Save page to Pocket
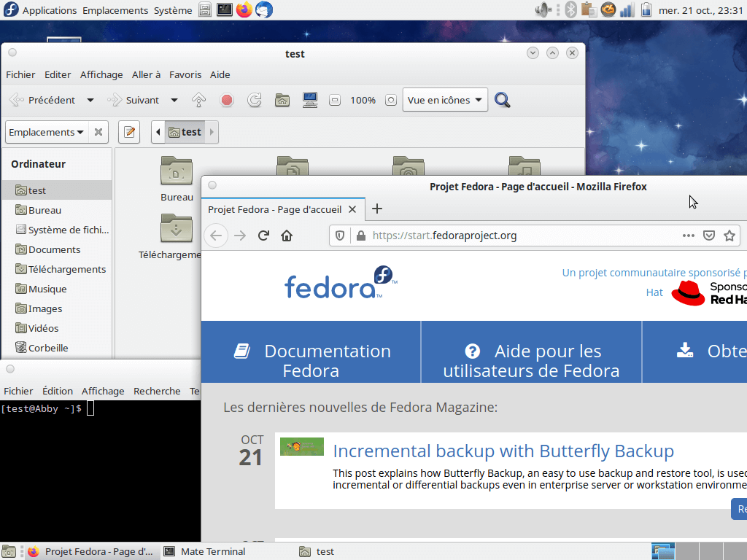Screen dimensions: 747x560 click(x=709, y=236)
